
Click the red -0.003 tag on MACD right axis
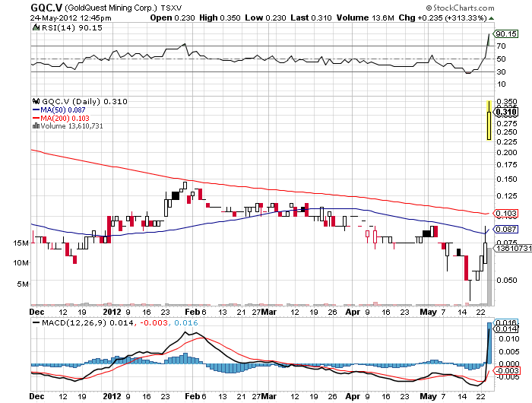(x=506, y=370)
